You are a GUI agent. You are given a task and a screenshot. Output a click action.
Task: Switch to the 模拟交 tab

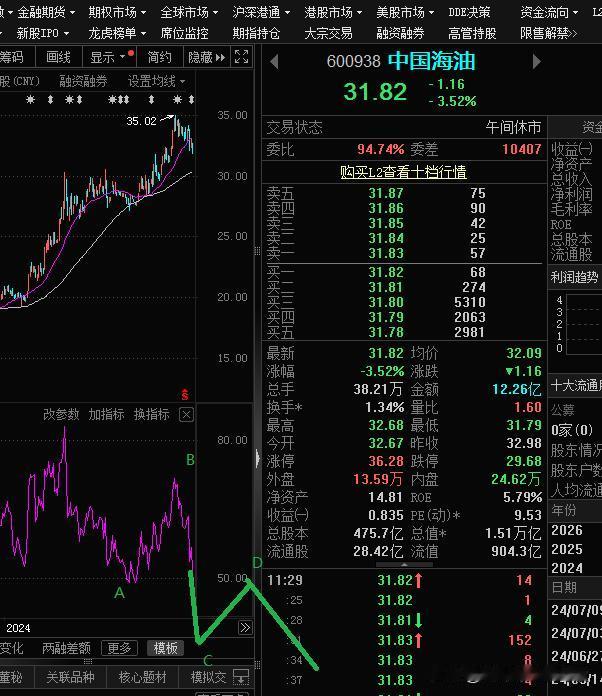[208, 677]
